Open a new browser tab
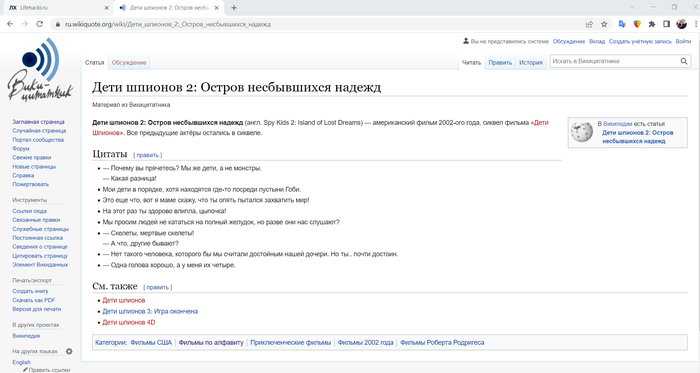This screenshot has width=700, height=373. tap(233, 8)
